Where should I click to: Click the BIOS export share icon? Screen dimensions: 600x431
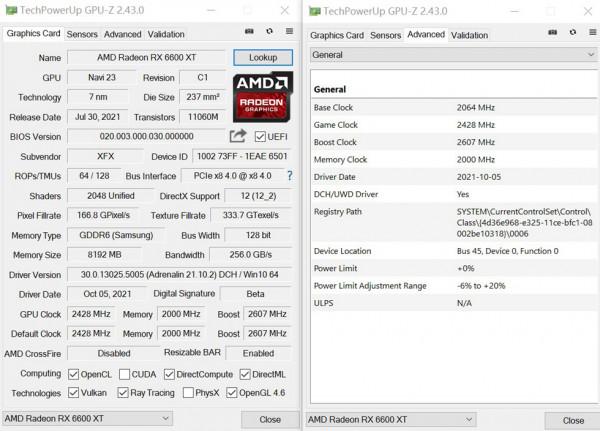[x=238, y=136]
